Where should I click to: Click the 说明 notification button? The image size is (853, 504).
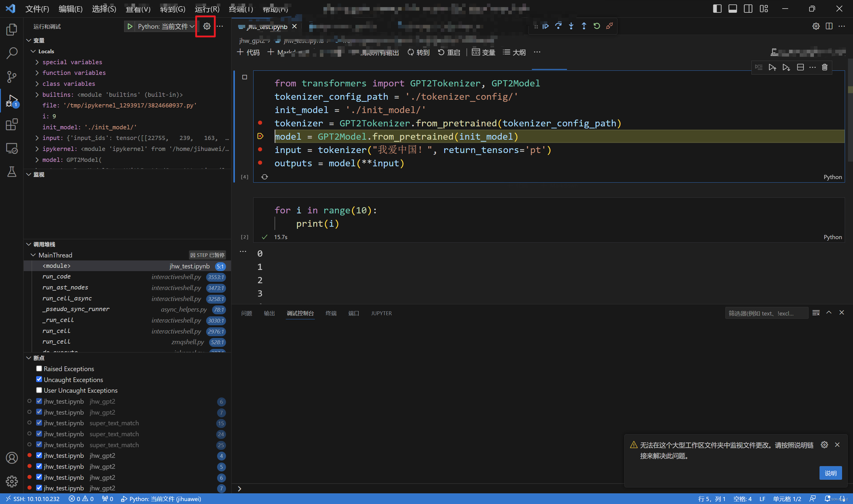click(x=830, y=473)
